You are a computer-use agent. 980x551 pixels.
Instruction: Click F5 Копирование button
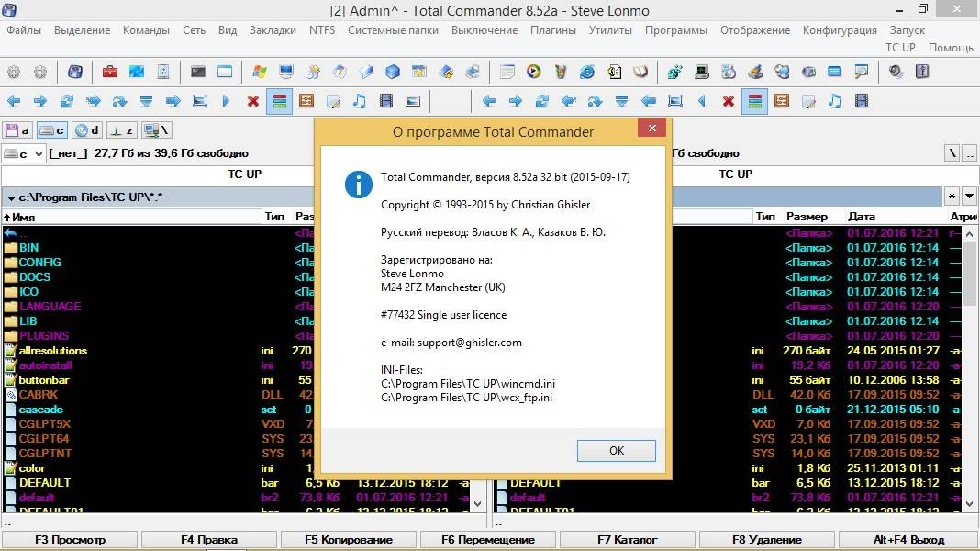[x=348, y=540]
